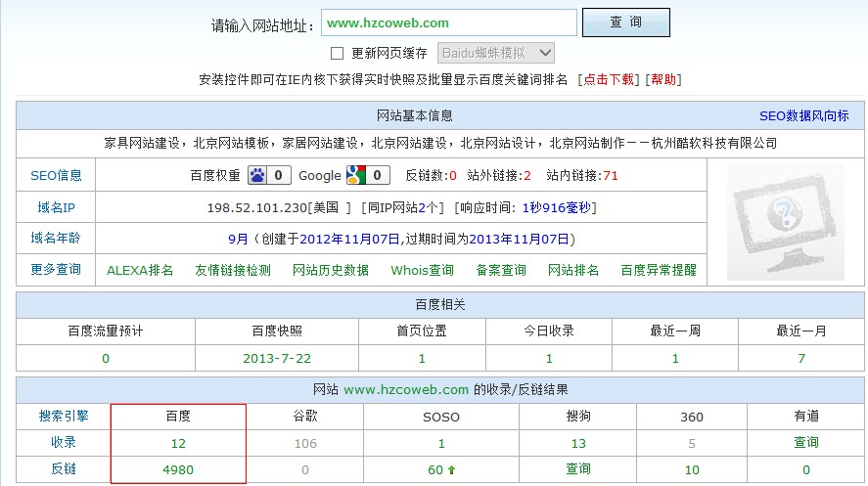Click the creation date 2012年11月07日
Viewport: 868px width, 486px height.
click(349, 239)
